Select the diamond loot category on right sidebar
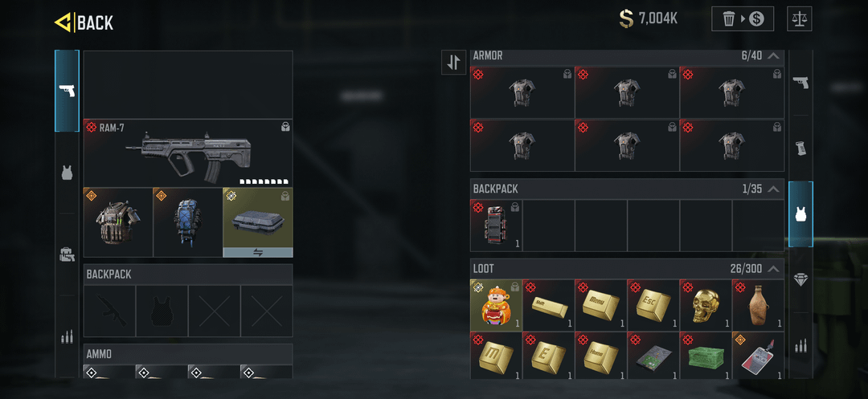The image size is (868, 399). tap(800, 280)
